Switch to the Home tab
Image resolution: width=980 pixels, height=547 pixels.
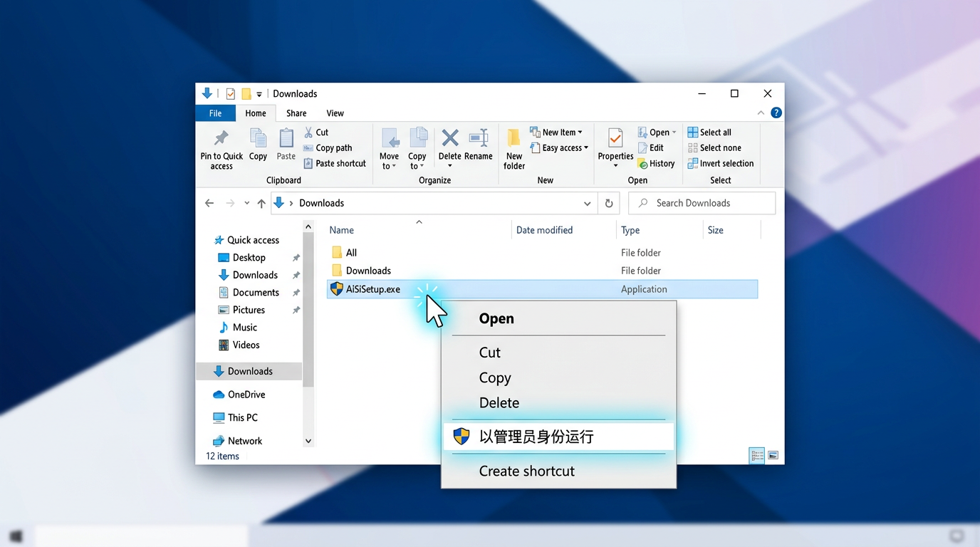256,113
